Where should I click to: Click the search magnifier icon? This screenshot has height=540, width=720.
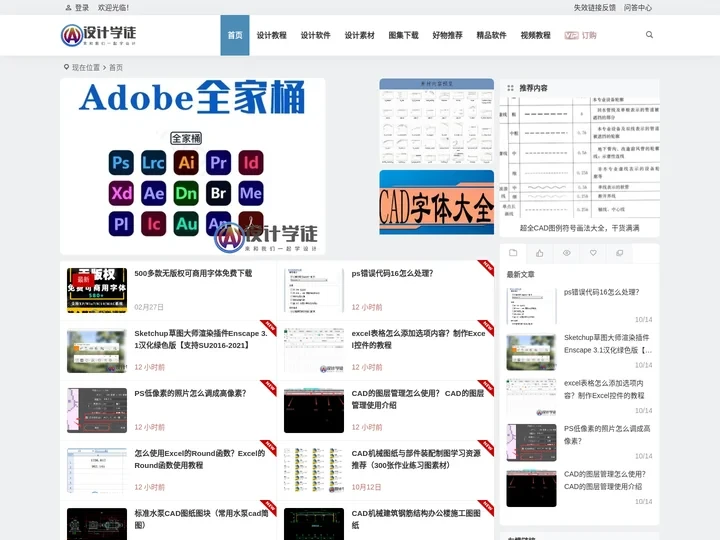[649, 35]
